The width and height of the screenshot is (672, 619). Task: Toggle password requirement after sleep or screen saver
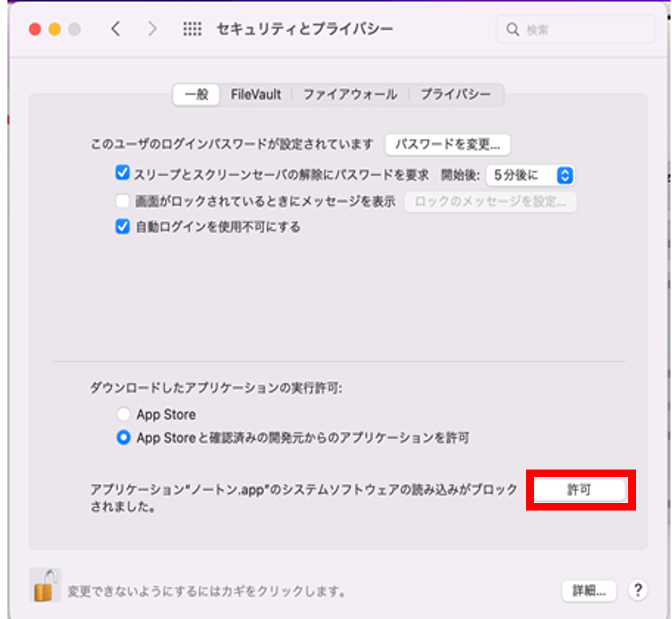pyautogui.click(x=123, y=173)
